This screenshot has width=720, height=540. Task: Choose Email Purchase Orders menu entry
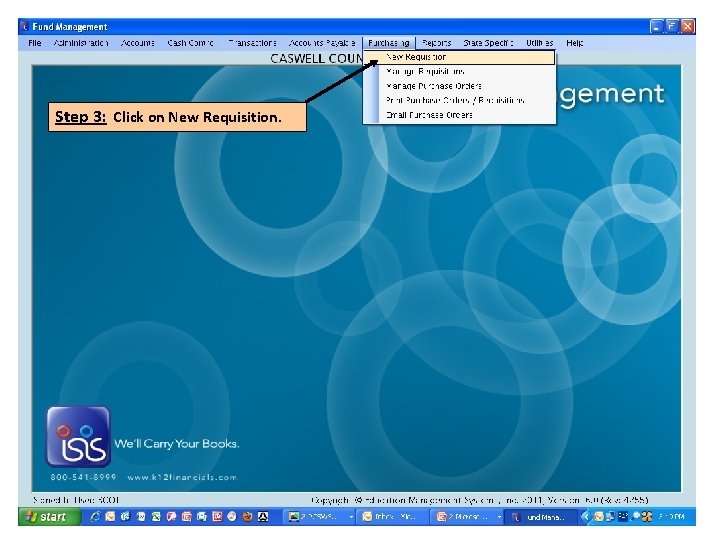pos(459,115)
